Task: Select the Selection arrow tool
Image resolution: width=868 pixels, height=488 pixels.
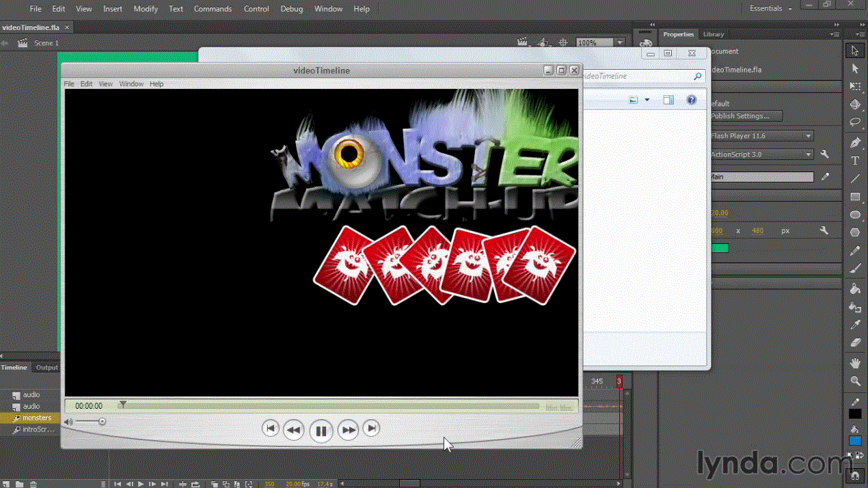Action: [x=855, y=51]
